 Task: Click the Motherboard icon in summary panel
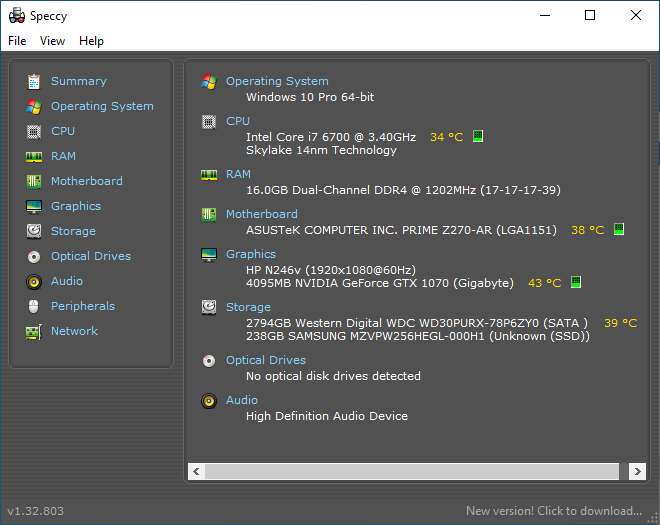coord(209,215)
